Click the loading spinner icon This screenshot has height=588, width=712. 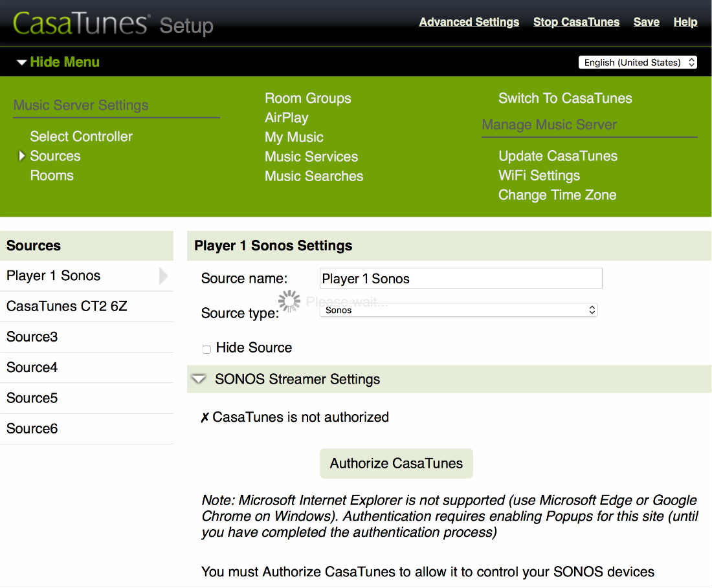(x=289, y=301)
